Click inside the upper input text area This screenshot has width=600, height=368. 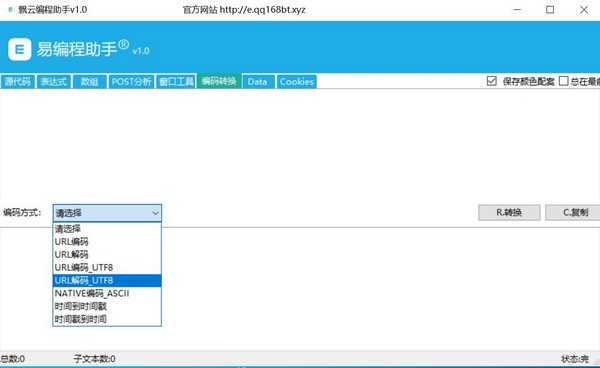point(300,143)
